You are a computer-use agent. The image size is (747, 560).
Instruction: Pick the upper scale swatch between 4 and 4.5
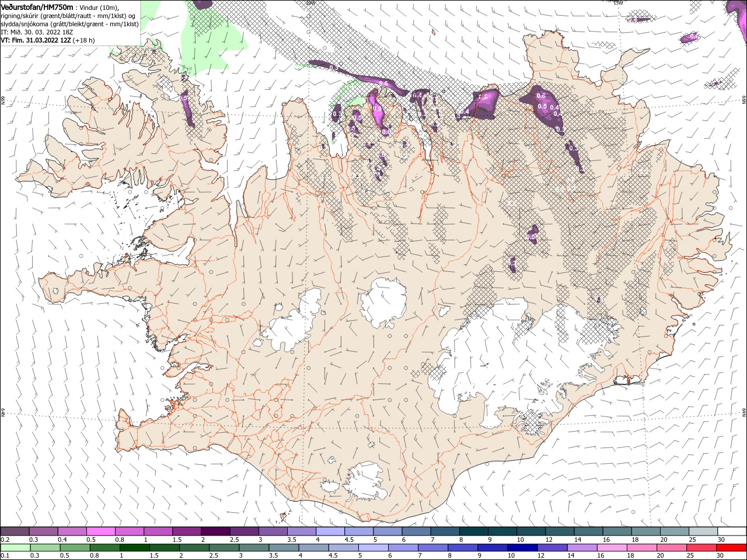(330, 531)
